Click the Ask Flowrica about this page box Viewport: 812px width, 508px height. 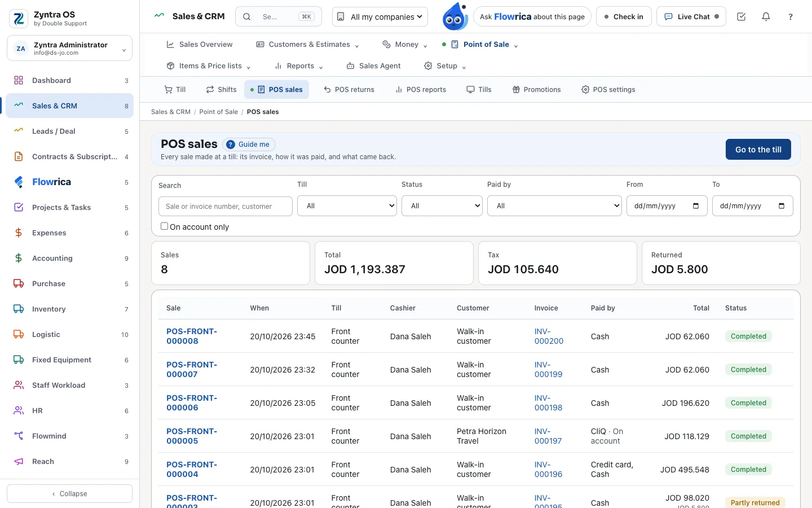click(x=532, y=17)
